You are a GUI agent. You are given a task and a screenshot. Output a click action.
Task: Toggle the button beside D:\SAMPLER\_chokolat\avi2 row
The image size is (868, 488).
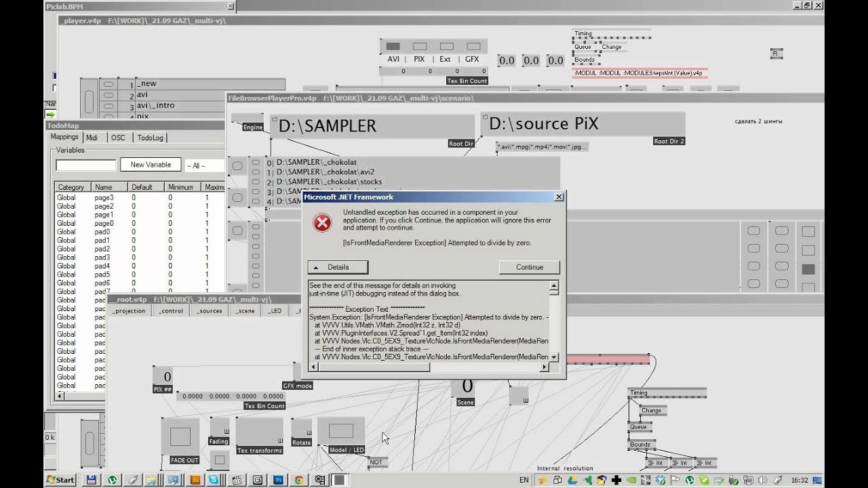[x=256, y=172]
